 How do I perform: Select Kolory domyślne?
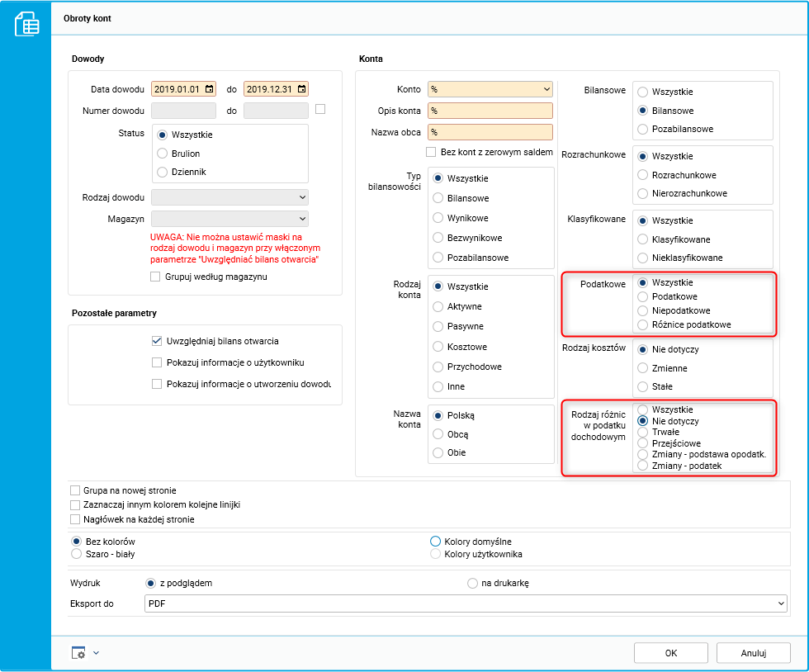point(436,542)
